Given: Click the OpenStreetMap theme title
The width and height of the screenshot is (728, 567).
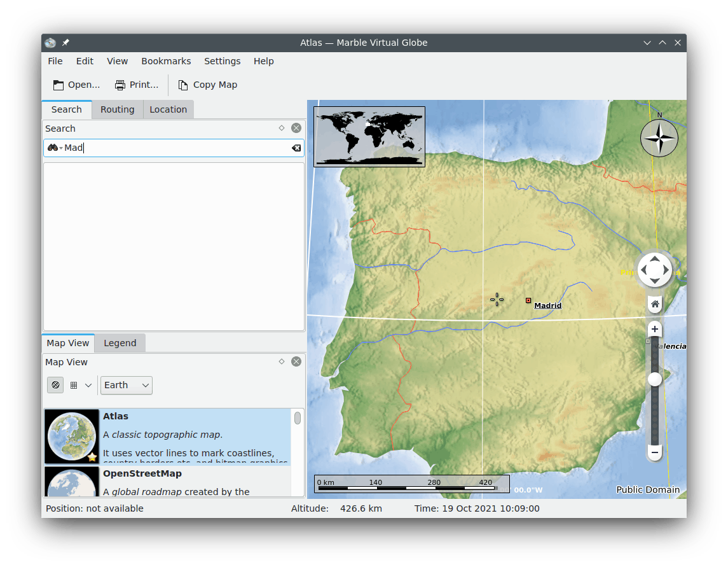Looking at the screenshot, I should (x=142, y=473).
